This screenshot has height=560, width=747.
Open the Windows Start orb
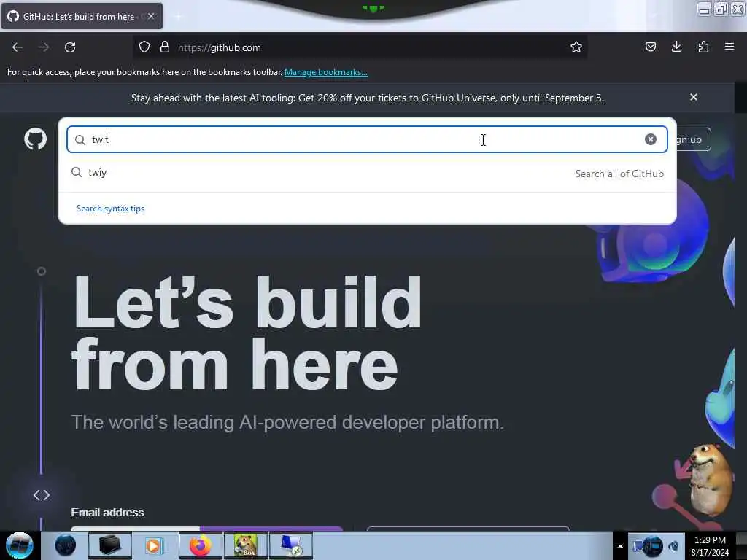[x=19, y=545]
